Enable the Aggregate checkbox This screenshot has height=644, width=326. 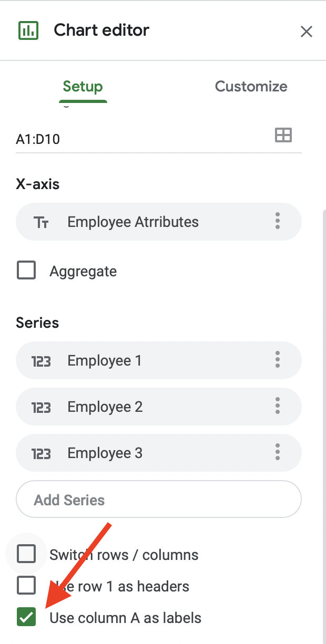pos(26,271)
